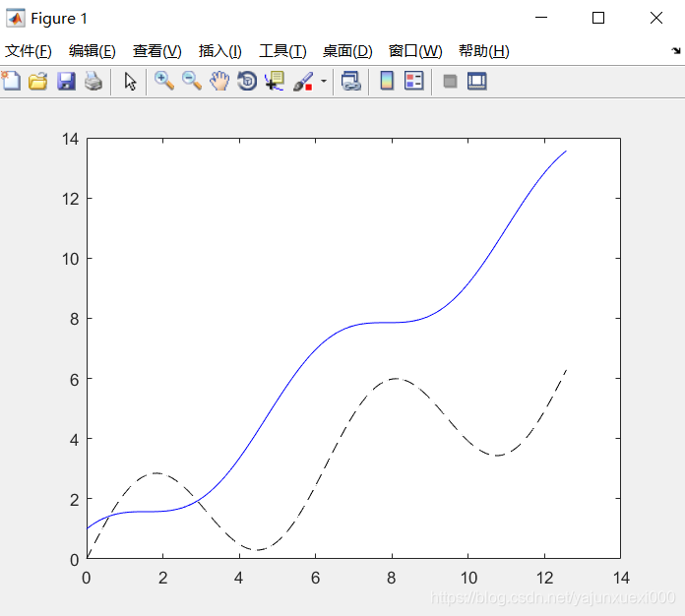Click the Link Plot icon
Viewport: 685px width, 616px height.
pos(350,82)
